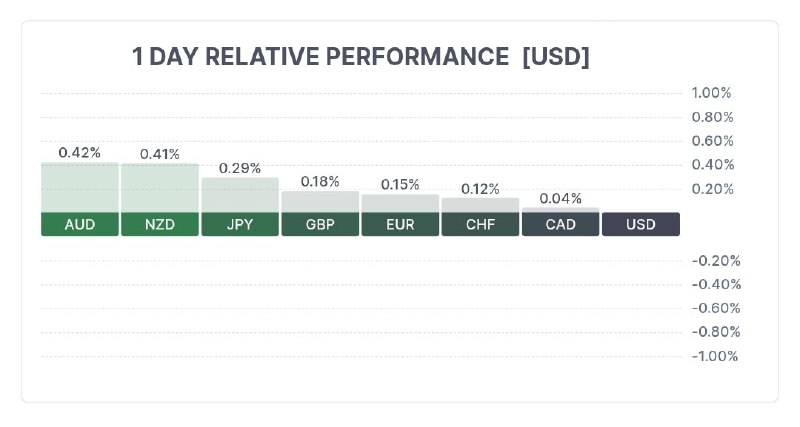The height and width of the screenshot is (427, 800).
Task: Click the -1.00% axis label
Action: click(714, 356)
